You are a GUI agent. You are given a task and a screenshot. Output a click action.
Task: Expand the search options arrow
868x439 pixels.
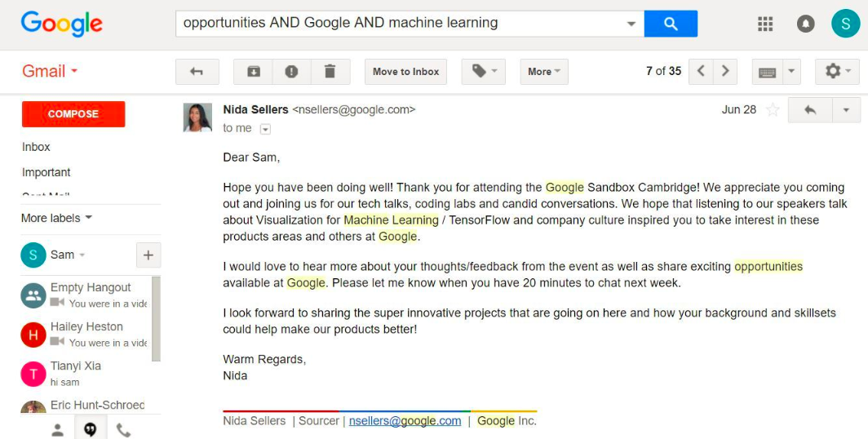coord(631,24)
